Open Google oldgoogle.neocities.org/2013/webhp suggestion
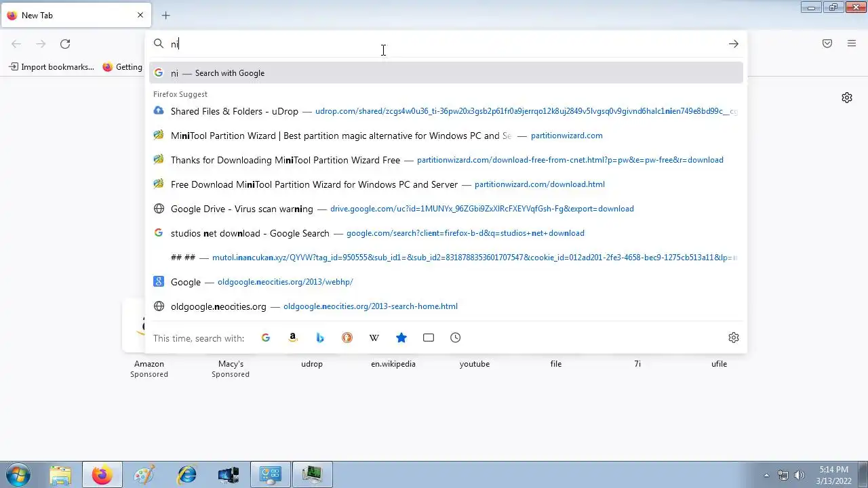The height and width of the screenshot is (488, 868). (x=446, y=282)
